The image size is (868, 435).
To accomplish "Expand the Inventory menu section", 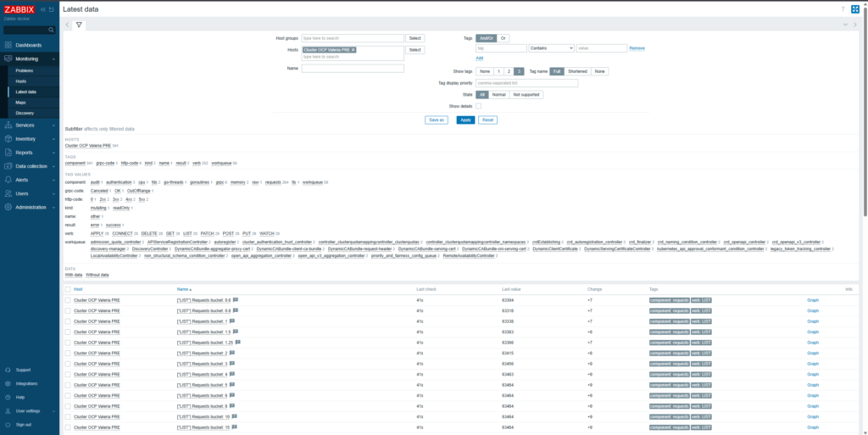I will pos(53,139).
